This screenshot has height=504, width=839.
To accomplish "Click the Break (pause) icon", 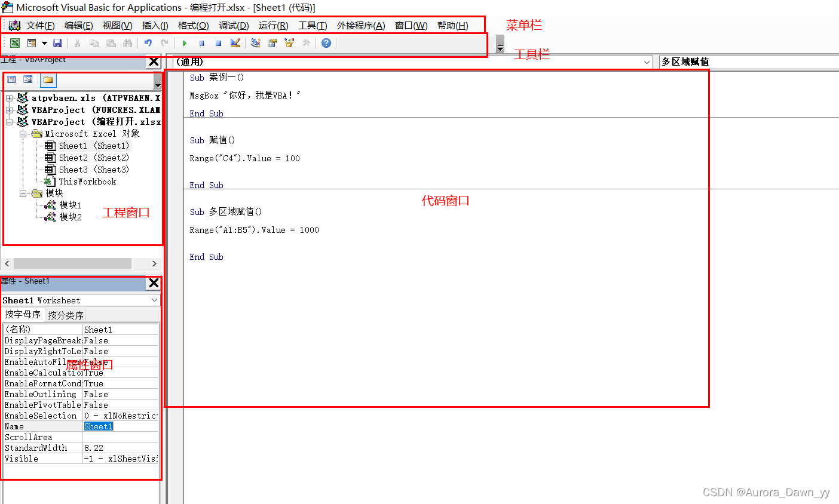I will [x=201, y=43].
